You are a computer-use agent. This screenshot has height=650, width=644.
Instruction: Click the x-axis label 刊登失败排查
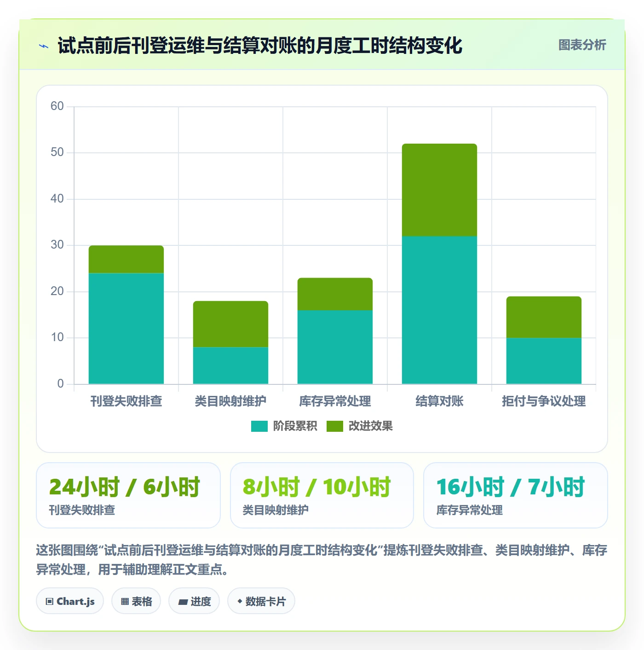(126, 401)
